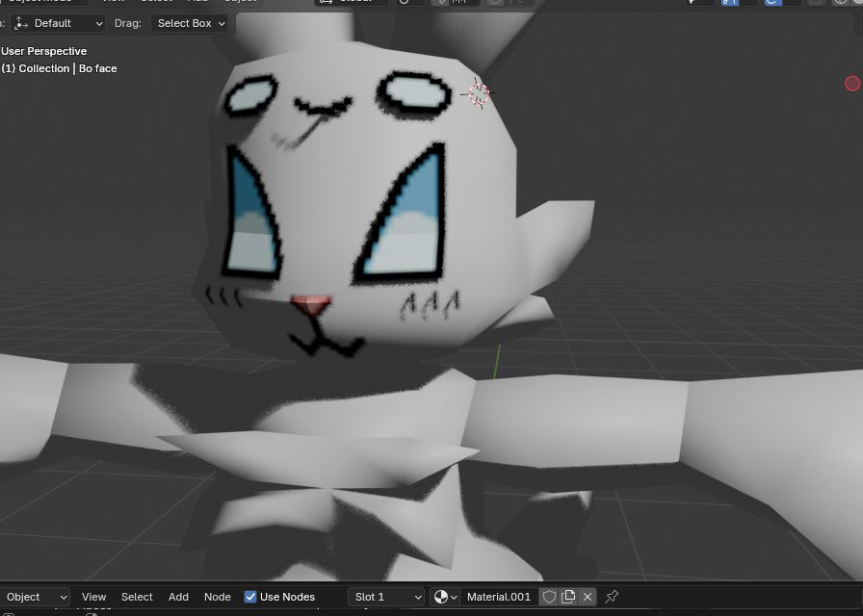Click the 'User Perspective' viewport label

tap(44, 51)
